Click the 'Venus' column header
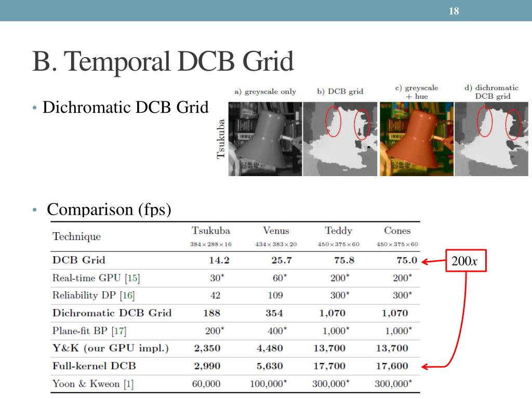 pos(276,231)
